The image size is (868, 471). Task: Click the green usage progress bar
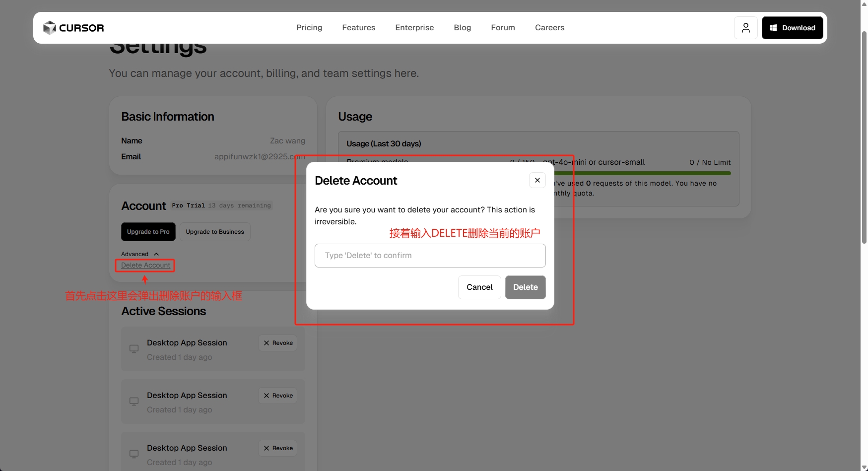[643, 173]
